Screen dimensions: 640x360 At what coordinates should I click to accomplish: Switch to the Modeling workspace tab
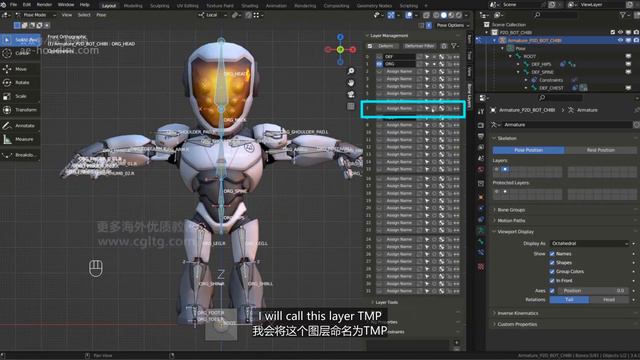point(133,6)
